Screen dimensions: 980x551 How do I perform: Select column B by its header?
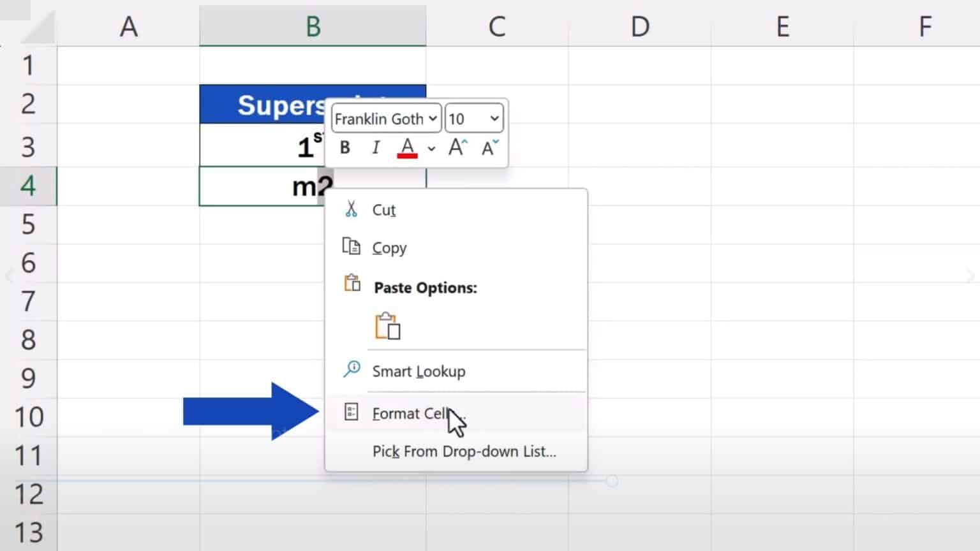[313, 27]
